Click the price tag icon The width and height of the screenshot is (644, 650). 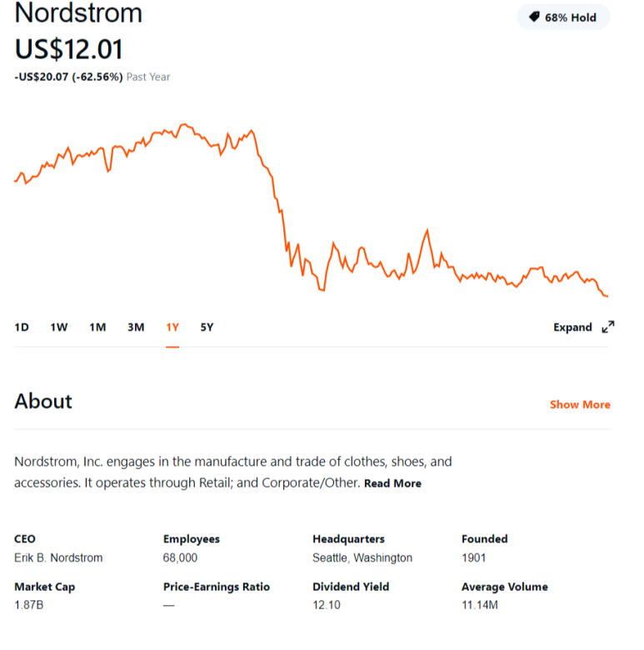[x=534, y=17]
